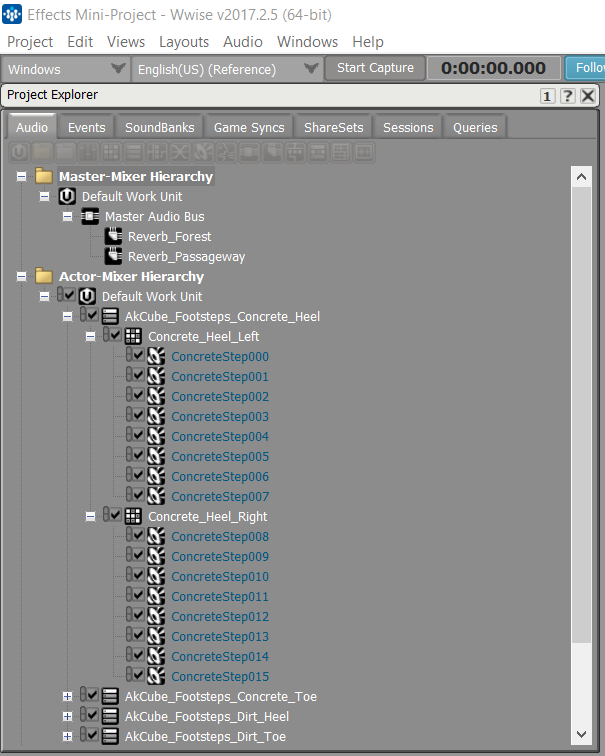Click the Concrete_Heel_Left random container icon
This screenshot has height=756, width=605.
[133, 336]
